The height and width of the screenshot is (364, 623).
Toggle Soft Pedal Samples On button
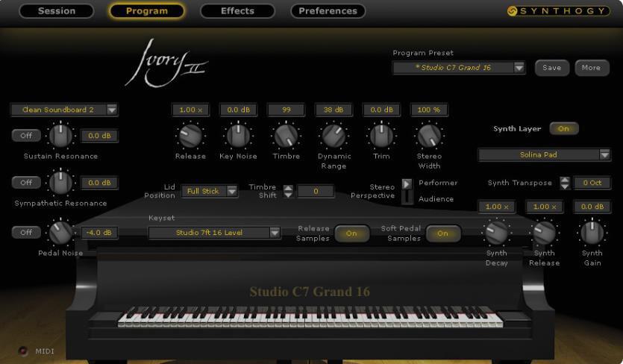tap(443, 233)
